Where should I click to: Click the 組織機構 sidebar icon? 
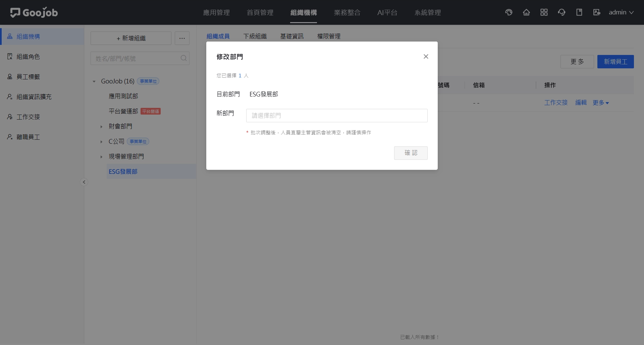click(x=10, y=37)
